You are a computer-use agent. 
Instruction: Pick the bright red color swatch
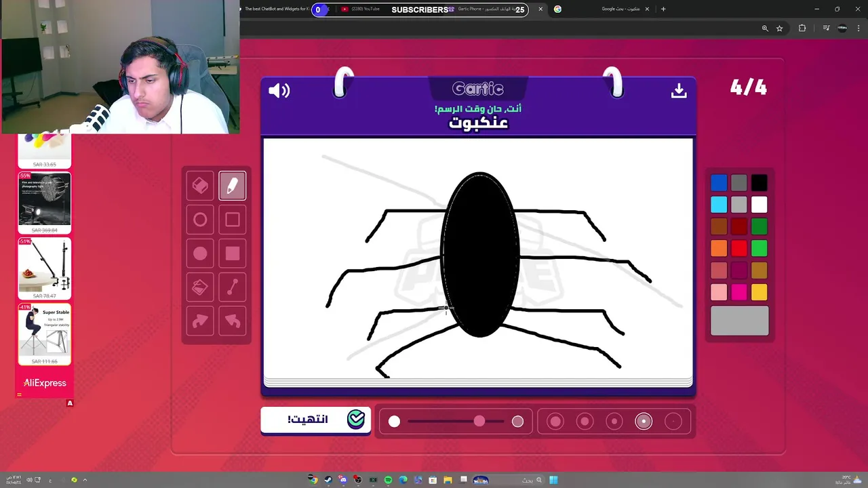click(739, 249)
